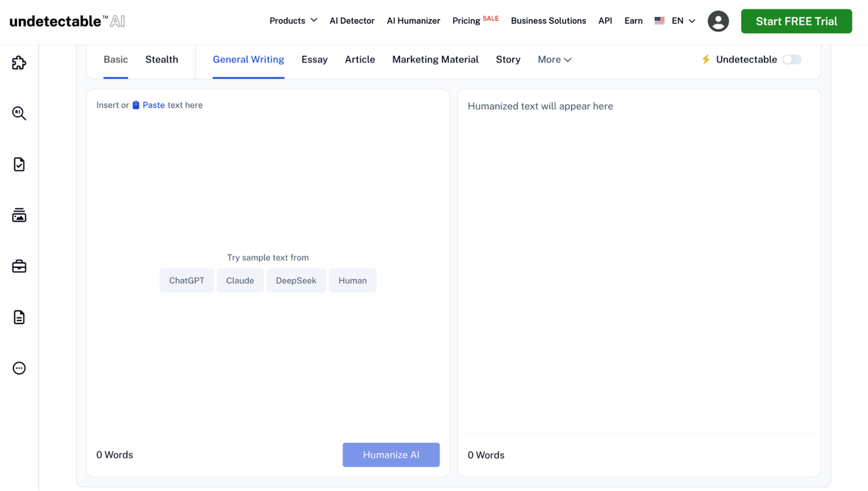868x491 pixels.
Task: Open the EN language selector
Action: click(675, 21)
